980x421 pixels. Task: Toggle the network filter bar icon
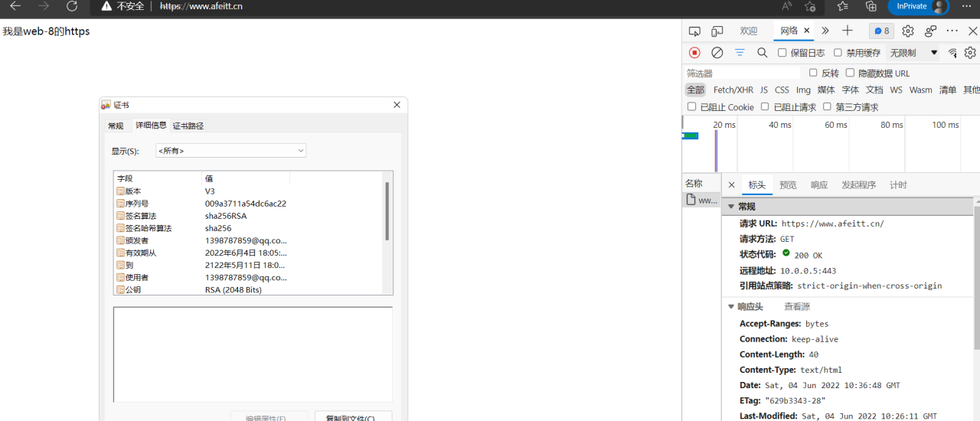(740, 53)
